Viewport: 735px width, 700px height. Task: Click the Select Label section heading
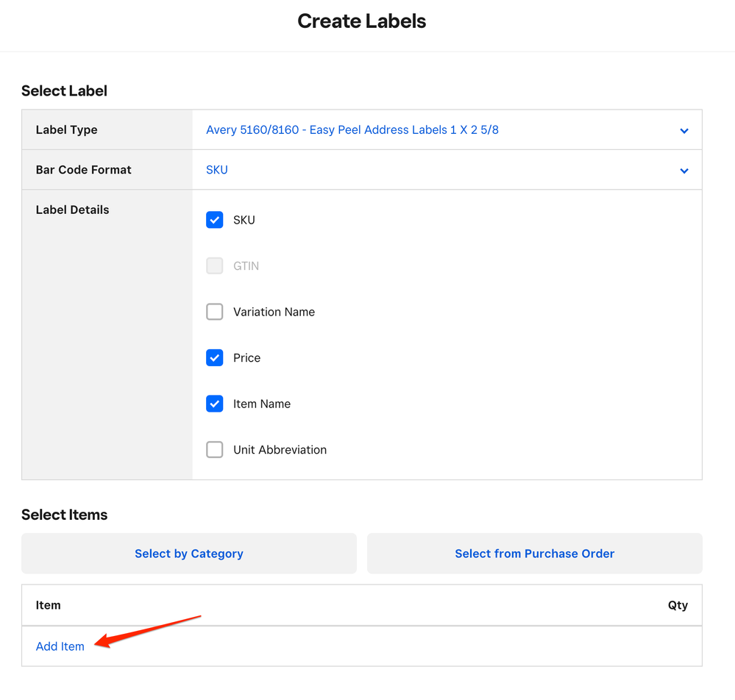click(x=65, y=91)
